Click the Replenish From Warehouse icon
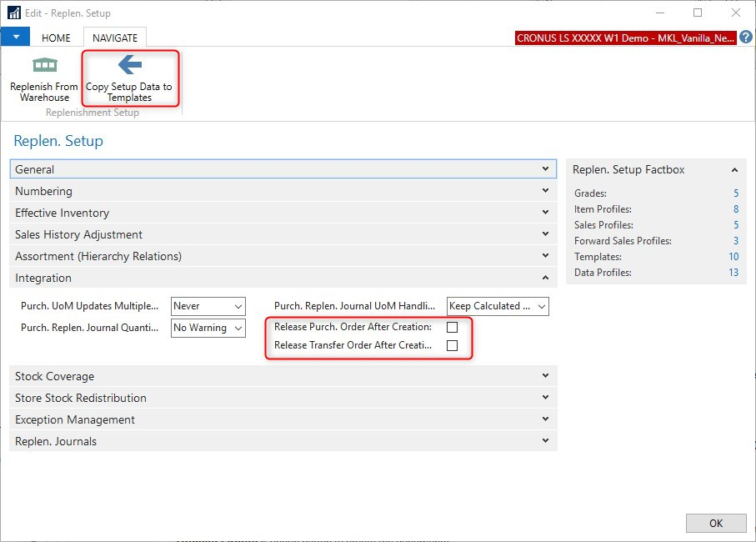The height and width of the screenshot is (542, 756). [x=44, y=67]
